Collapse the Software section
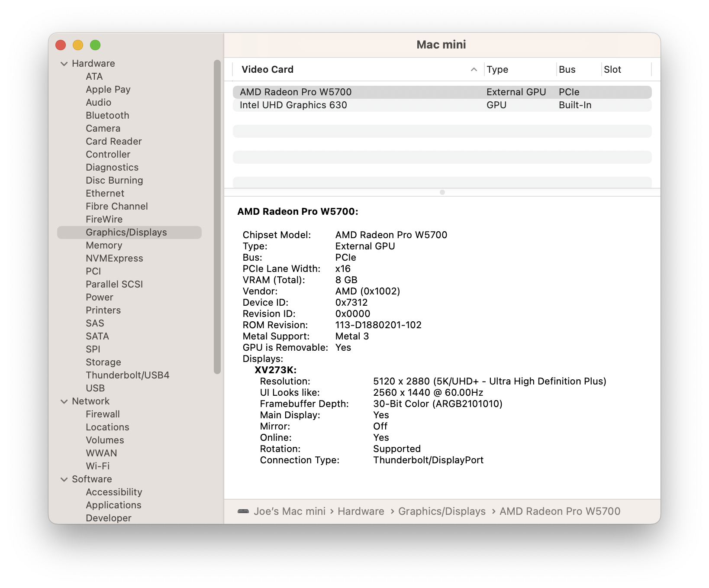Viewport: 709px width, 588px height. coord(64,479)
